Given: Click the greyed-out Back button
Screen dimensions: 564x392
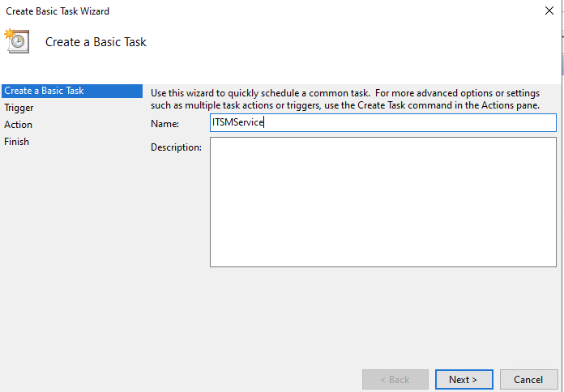Looking at the screenshot, I should click(395, 379).
